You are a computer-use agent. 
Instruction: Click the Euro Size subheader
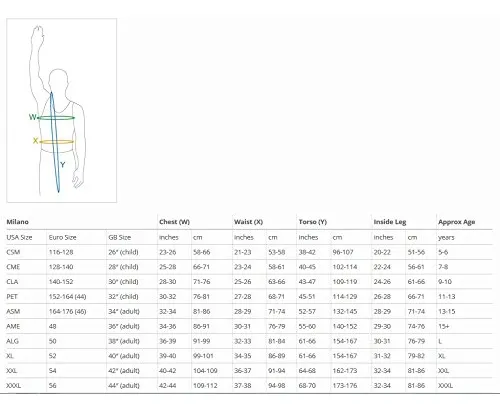(x=62, y=237)
